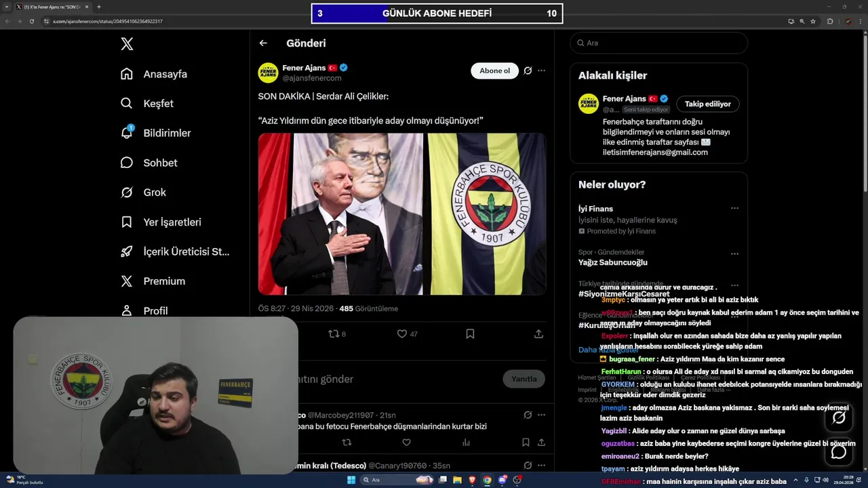Click the Takip ediyor button

pos(707,104)
